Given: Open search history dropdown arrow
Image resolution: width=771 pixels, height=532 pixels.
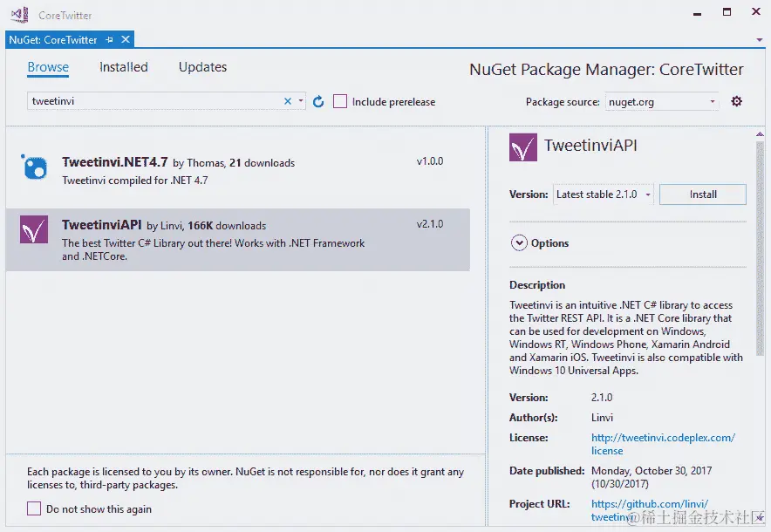Looking at the screenshot, I should point(300,101).
